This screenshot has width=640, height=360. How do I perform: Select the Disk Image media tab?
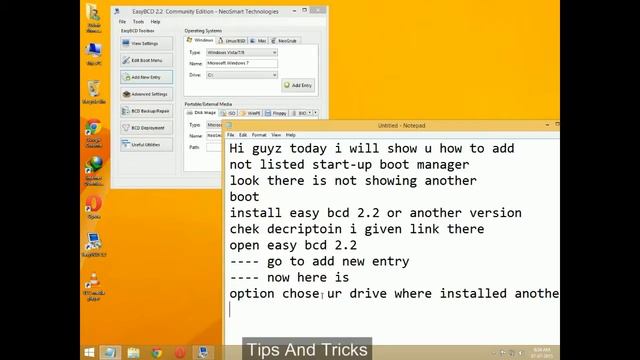201,113
